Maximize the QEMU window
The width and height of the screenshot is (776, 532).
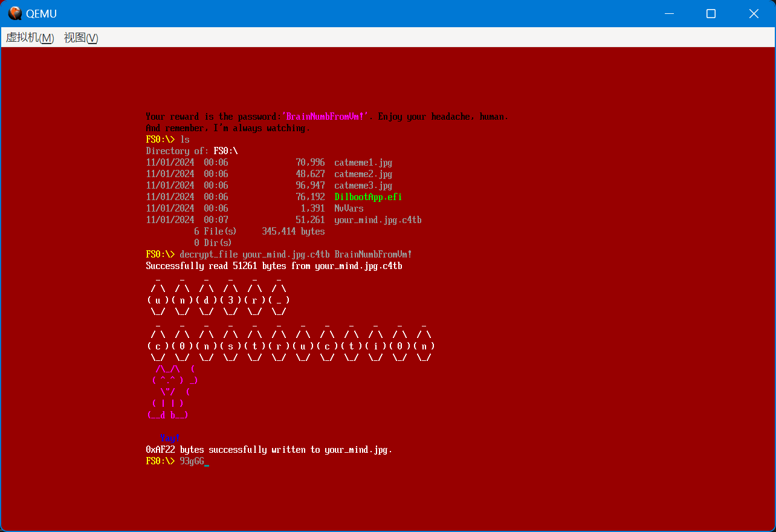point(711,13)
